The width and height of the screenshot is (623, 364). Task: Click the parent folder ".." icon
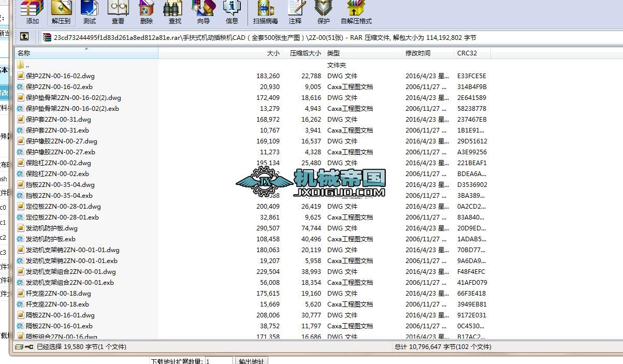(x=21, y=65)
